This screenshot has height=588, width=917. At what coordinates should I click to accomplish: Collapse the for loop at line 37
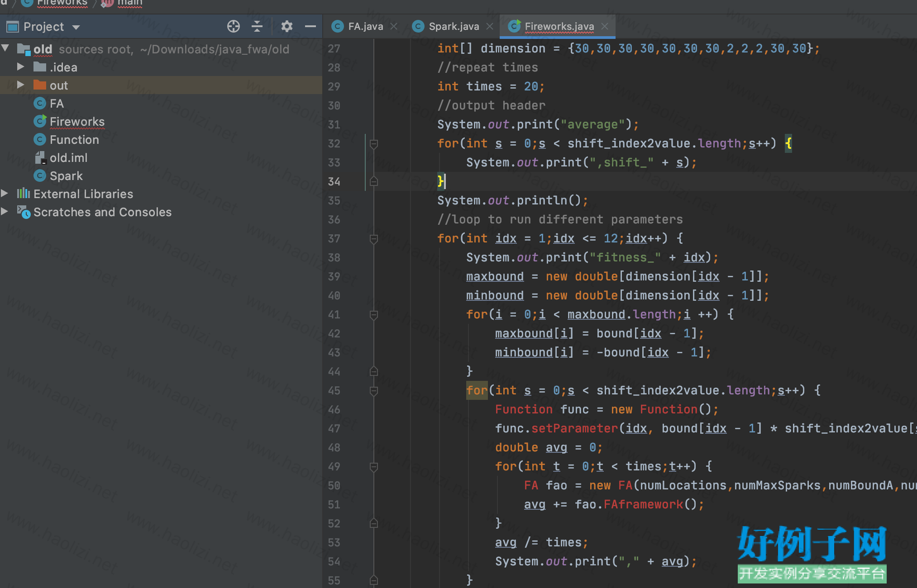pos(374,238)
